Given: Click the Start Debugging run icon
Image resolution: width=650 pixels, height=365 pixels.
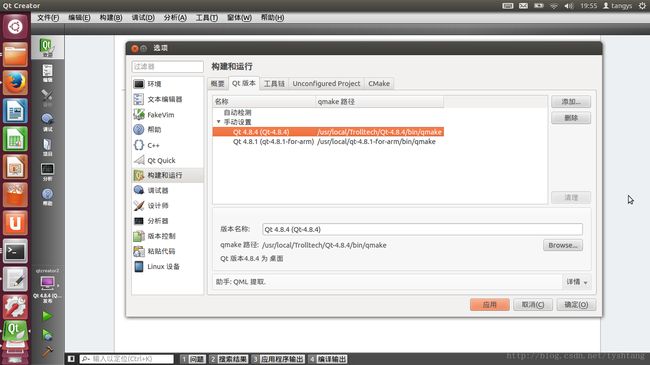Looking at the screenshot, I should [x=47, y=334].
